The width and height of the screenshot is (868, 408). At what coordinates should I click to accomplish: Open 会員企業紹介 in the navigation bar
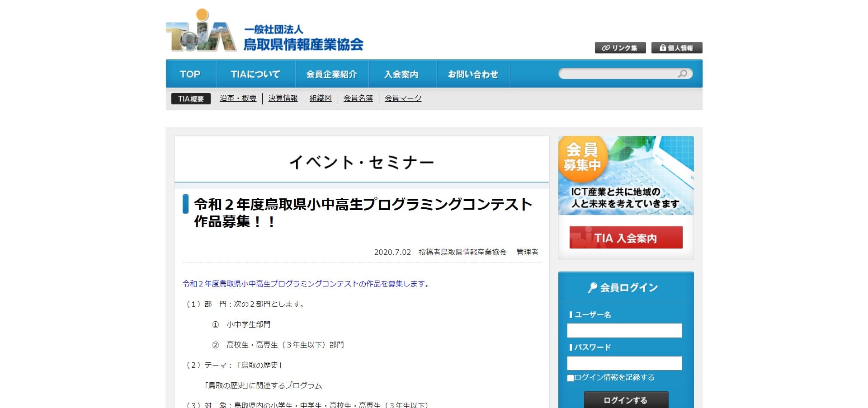tap(331, 74)
